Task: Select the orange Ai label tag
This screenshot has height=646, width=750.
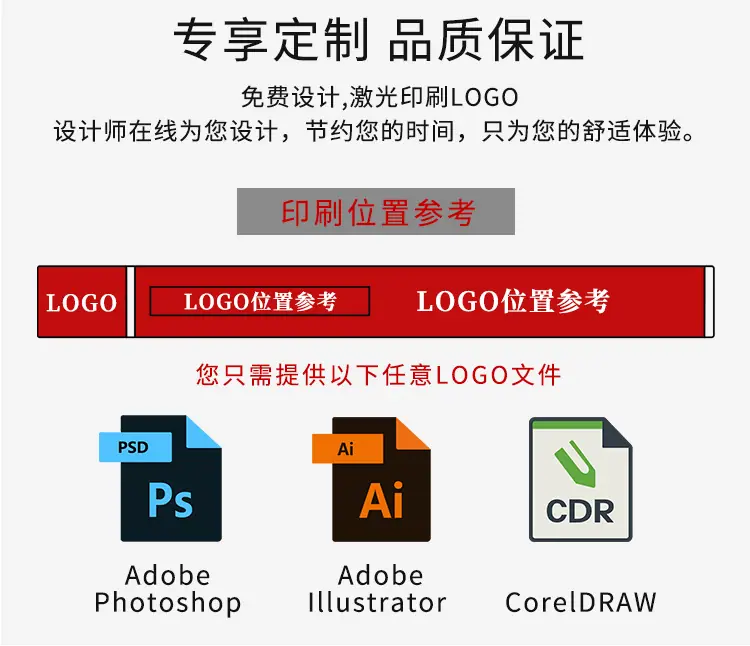Action: coord(347,449)
